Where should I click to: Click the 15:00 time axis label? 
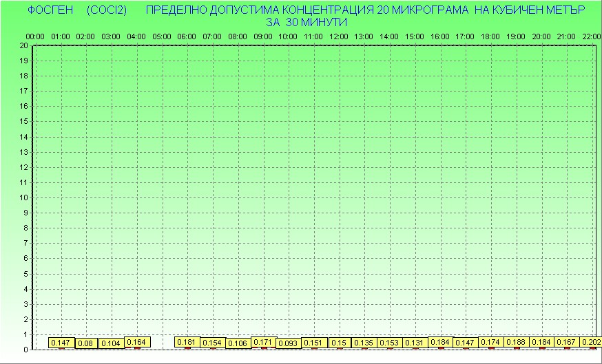(x=415, y=37)
